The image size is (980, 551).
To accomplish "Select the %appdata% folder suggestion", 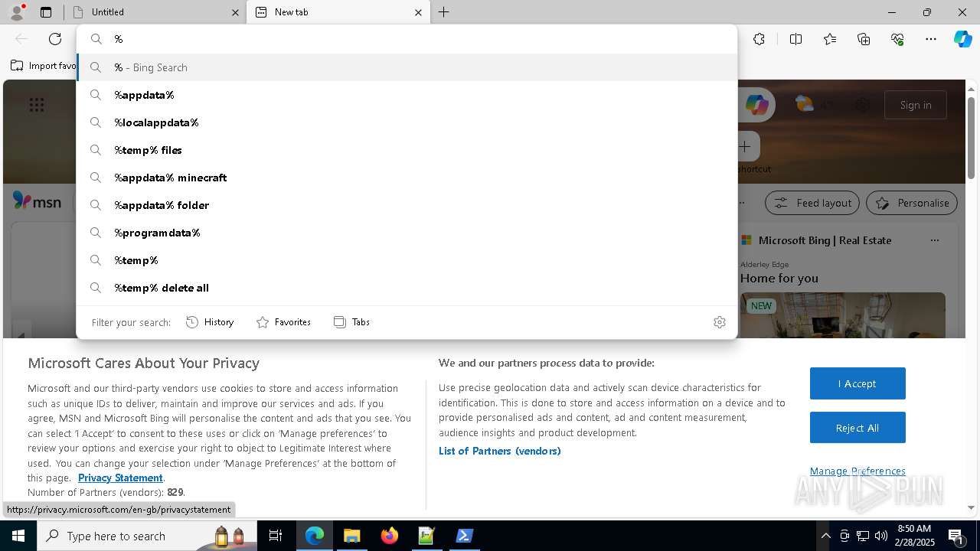I will (x=407, y=205).
